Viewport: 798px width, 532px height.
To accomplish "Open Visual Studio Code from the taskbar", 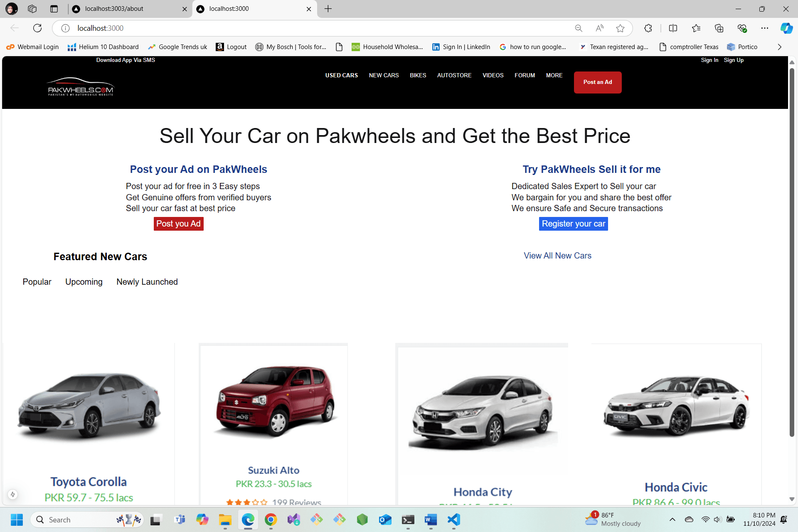I will tap(454, 520).
